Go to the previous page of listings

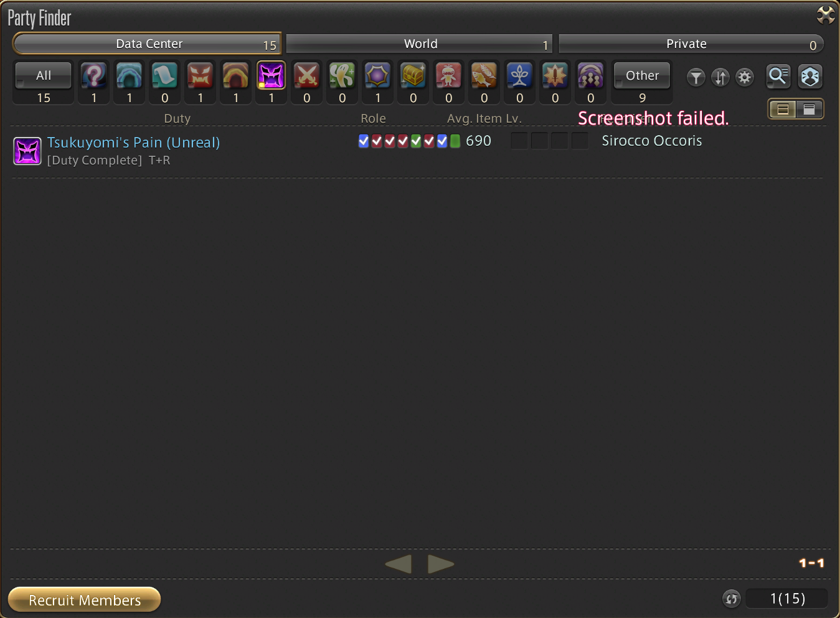[x=399, y=564]
